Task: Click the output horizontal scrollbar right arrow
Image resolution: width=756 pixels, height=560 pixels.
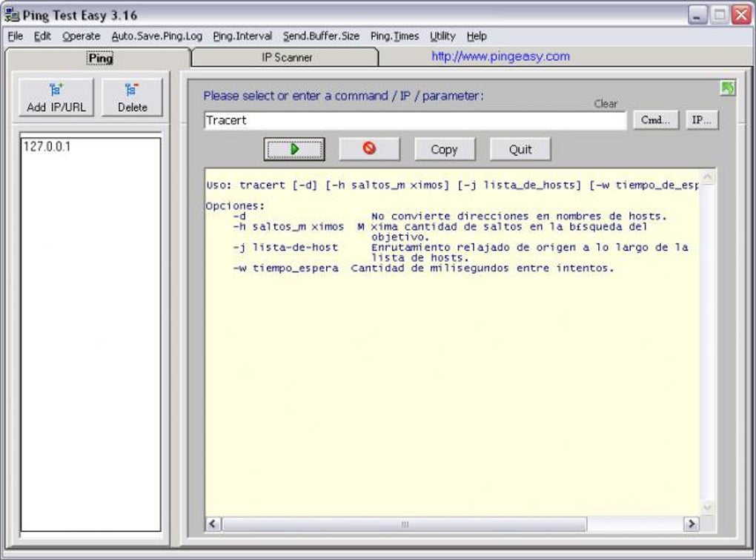Action: [x=692, y=524]
